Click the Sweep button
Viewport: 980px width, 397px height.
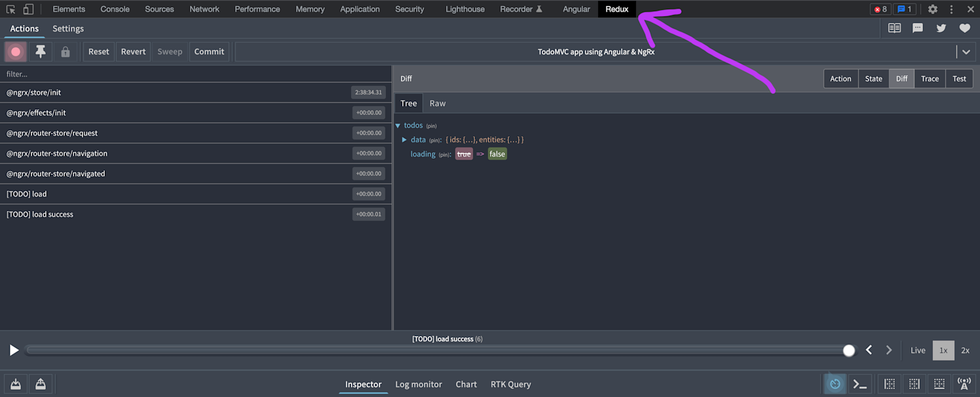click(x=170, y=52)
